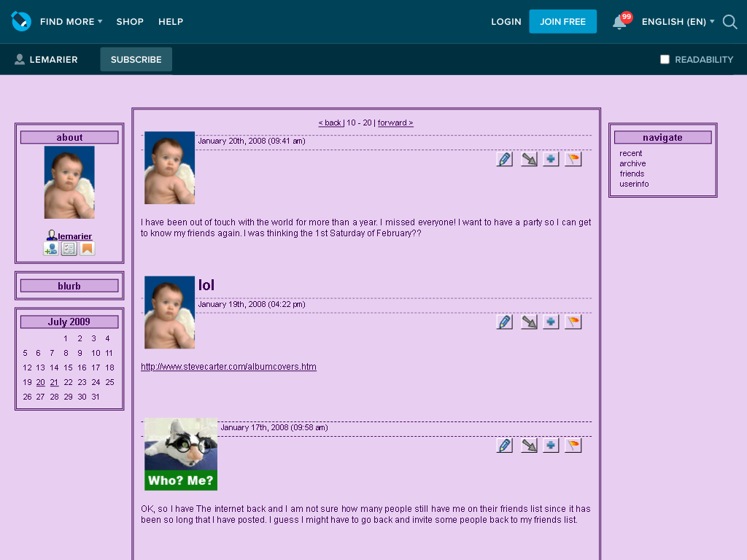Viewport: 747px width, 560px height.
Task: Select July 20 in the calendar
Action: (41, 382)
